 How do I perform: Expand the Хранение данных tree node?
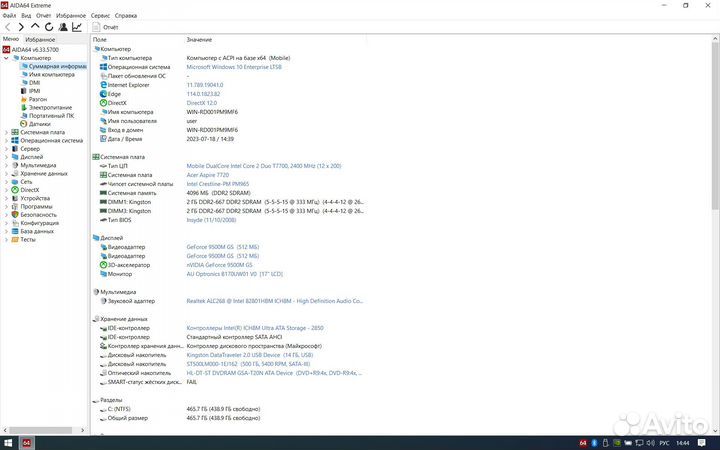(x=6, y=174)
